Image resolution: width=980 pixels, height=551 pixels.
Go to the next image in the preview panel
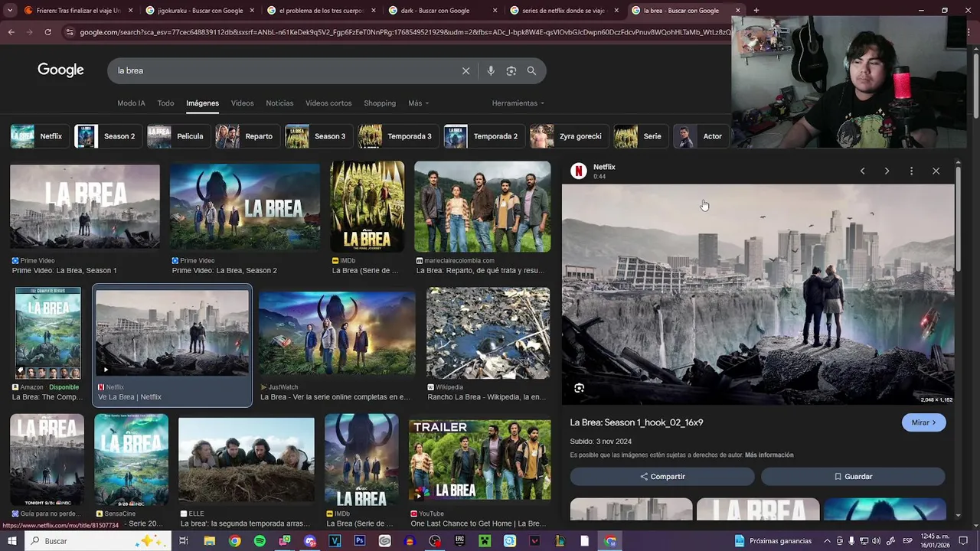pyautogui.click(x=887, y=171)
